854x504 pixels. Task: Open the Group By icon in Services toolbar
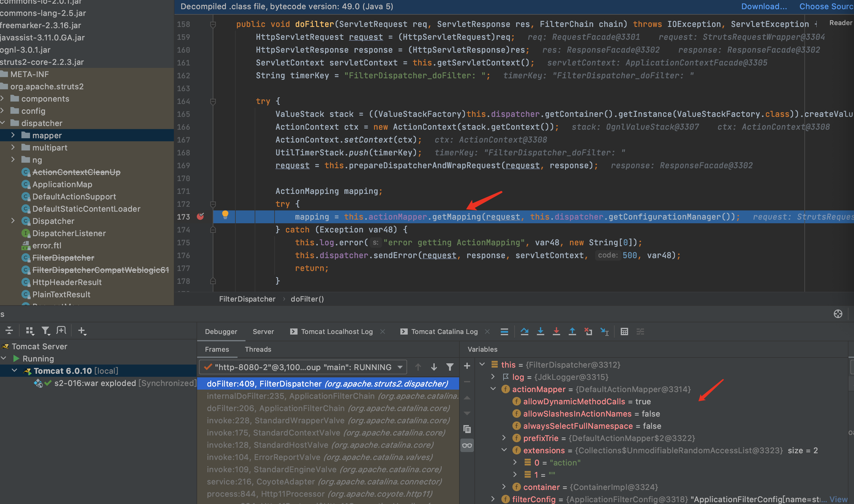(30, 331)
